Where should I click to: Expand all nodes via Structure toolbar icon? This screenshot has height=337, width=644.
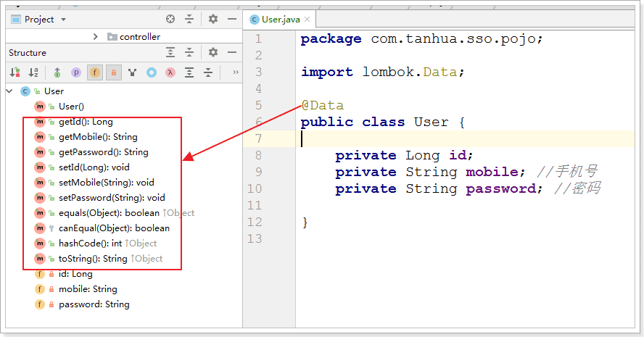[x=189, y=72]
